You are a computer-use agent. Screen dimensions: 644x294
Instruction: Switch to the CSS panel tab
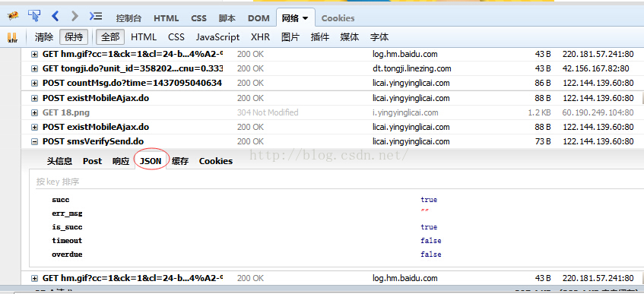click(x=198, y=18)
